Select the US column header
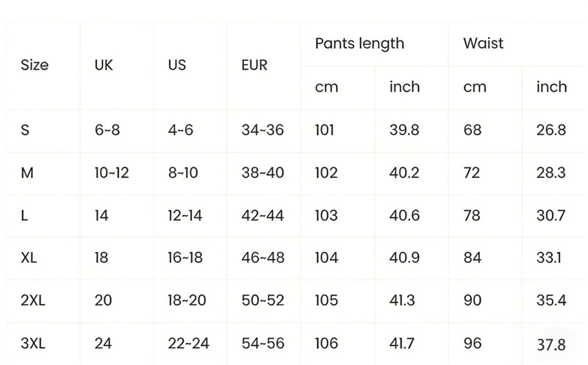 (176, 65)
